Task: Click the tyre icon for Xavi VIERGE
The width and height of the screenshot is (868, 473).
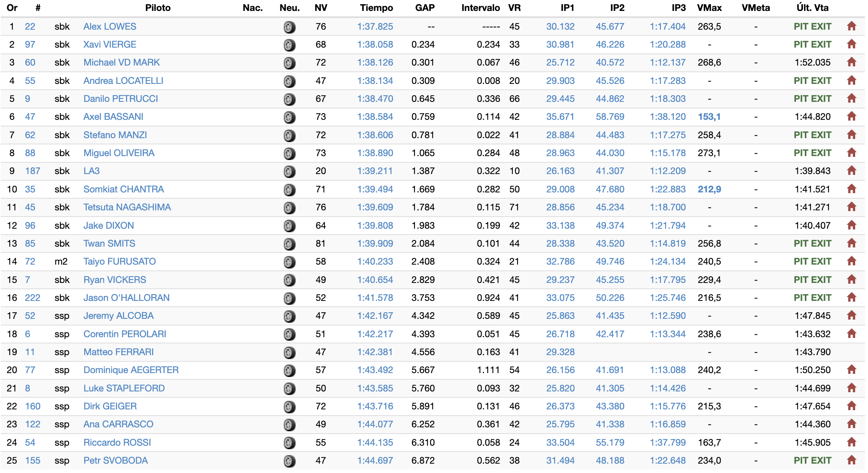Action: (x=289, y=45)
